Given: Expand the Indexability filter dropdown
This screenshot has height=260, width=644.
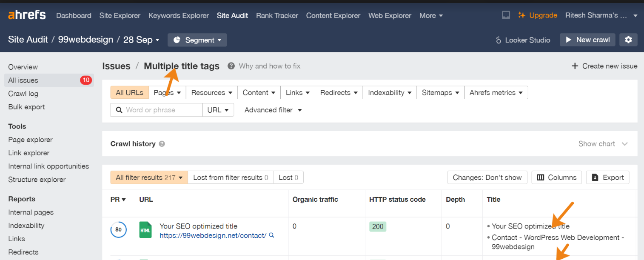Looking at the screenshot, I should click(390, 92).
